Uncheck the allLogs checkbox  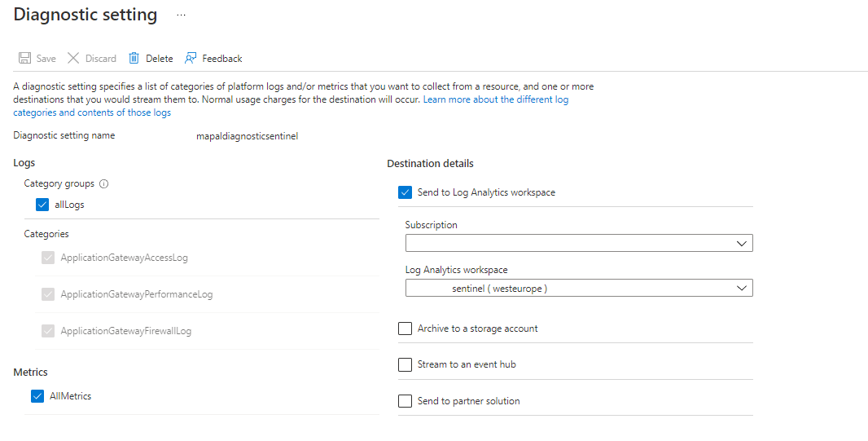(43, 205)
